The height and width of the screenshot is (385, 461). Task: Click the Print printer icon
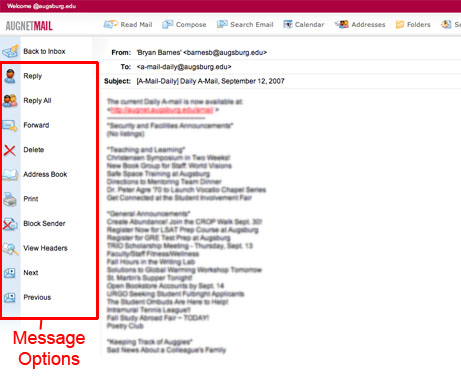point(10,199)
